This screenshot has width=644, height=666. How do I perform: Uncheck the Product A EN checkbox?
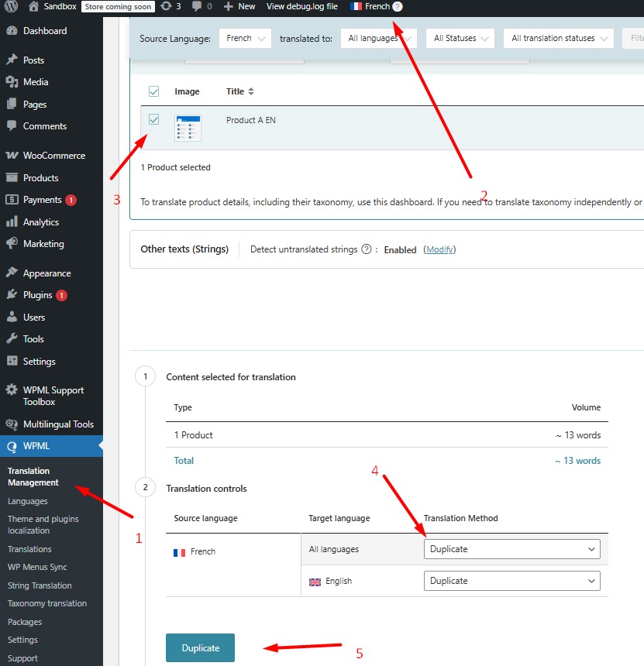[154, 119]
